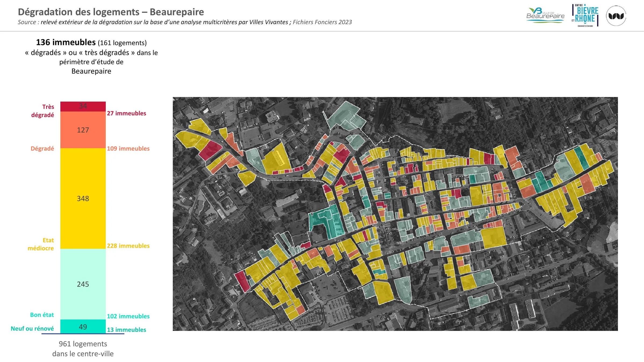Select the pale green bar segment labeled 245

[x=83, y=284]
